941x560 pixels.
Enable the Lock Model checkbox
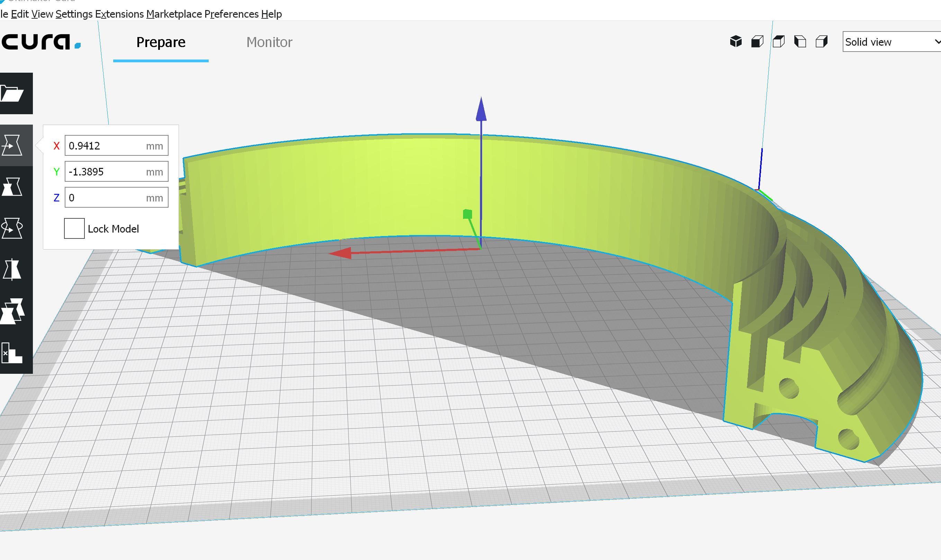tap(74, 228)
